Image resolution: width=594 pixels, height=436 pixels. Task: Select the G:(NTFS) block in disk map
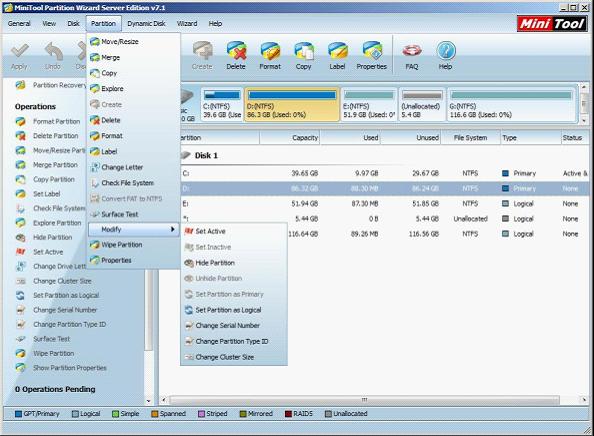[x=511, y=105]
